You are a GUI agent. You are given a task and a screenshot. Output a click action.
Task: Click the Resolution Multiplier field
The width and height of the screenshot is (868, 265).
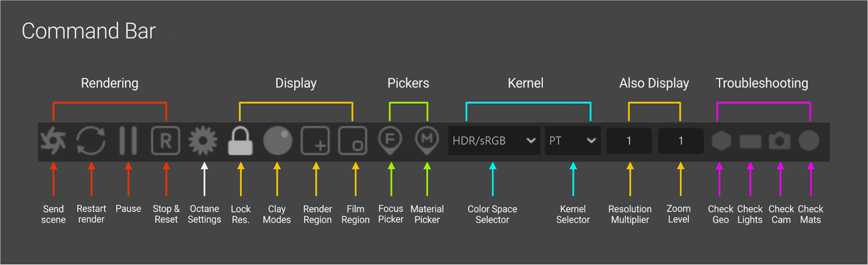(x=629, y=141)
